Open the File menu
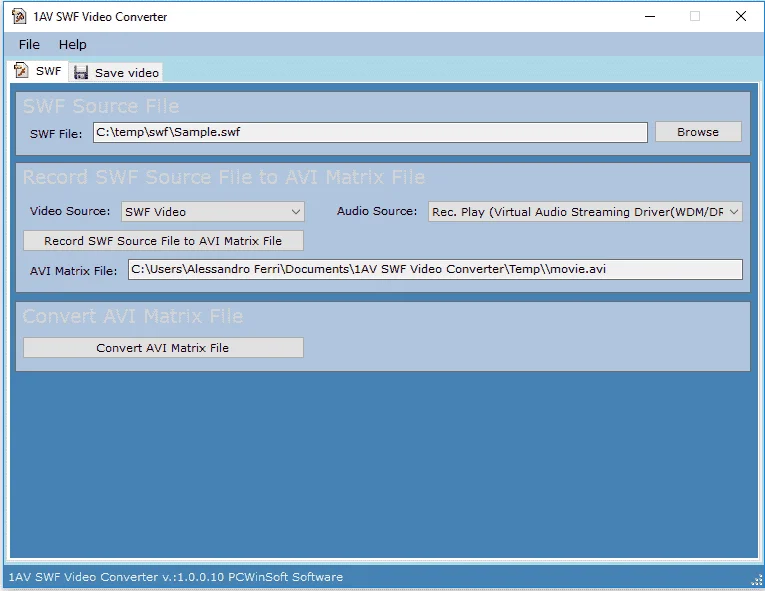 tap(29, 44)
